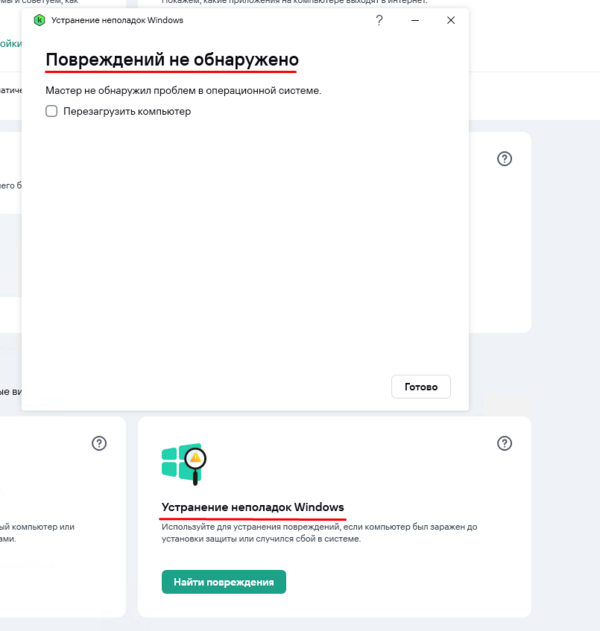The width and height of the screenshot is (600, 631).
Task: Click the Повреждений не обнаружено heading
Action: coord(172,60)
